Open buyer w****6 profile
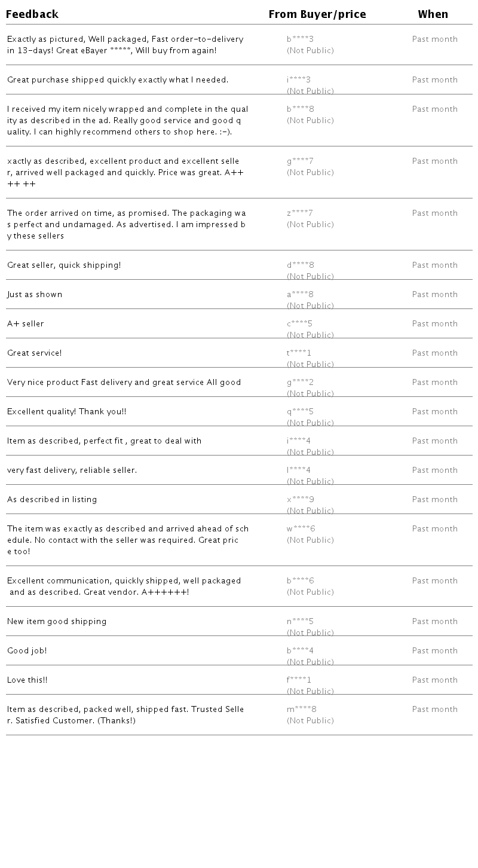 tap(301, 529)
